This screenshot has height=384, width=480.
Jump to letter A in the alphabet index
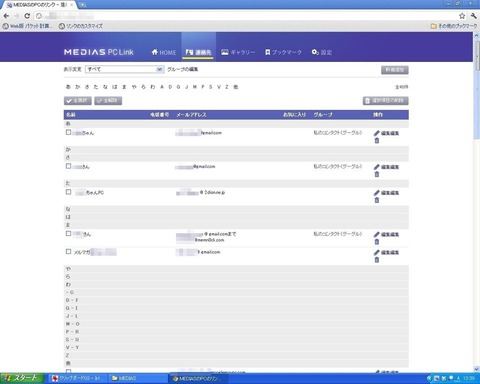tap(162, 87)
